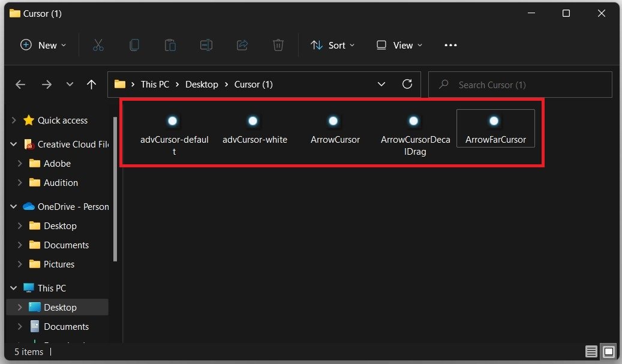The width and height of the screenshot is (622, 364).
Task: Open the address bar dropdown arrow
Action: point(381,84)
